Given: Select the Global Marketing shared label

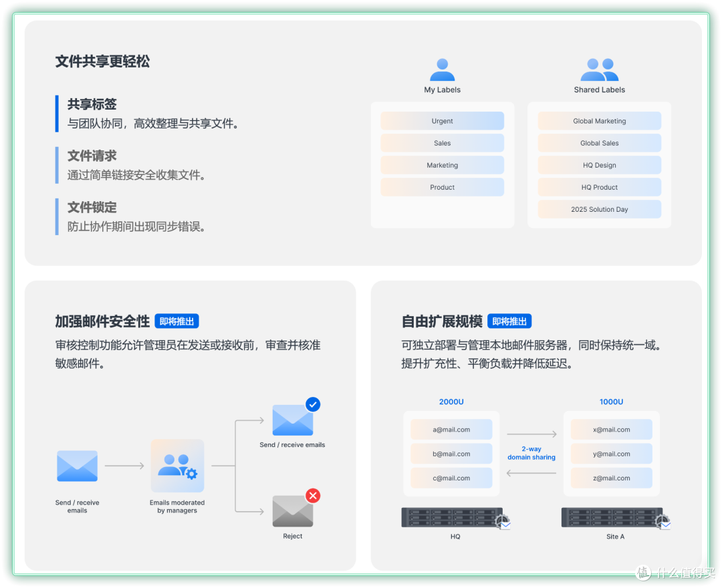Looking at the screenshot, I should [600, 121].
